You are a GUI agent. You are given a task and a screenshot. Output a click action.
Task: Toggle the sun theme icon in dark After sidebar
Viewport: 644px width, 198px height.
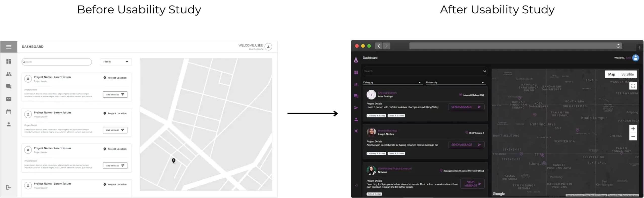pyautogui.click(x=356, y=131)
